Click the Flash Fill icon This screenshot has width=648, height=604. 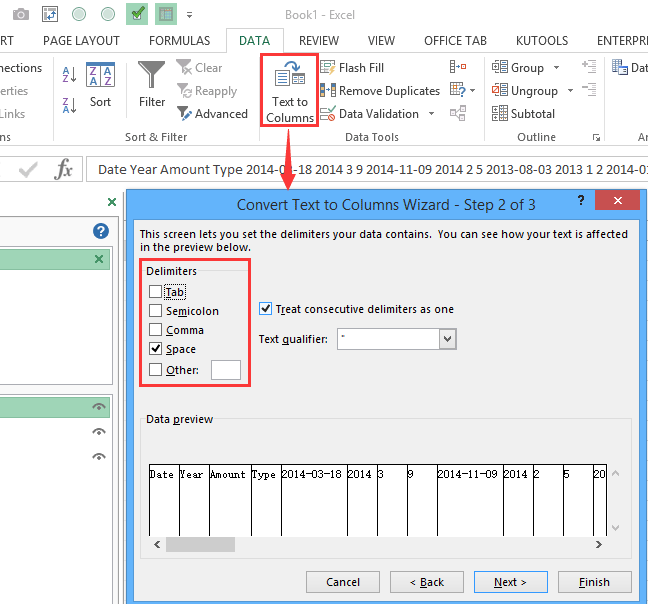327,68
